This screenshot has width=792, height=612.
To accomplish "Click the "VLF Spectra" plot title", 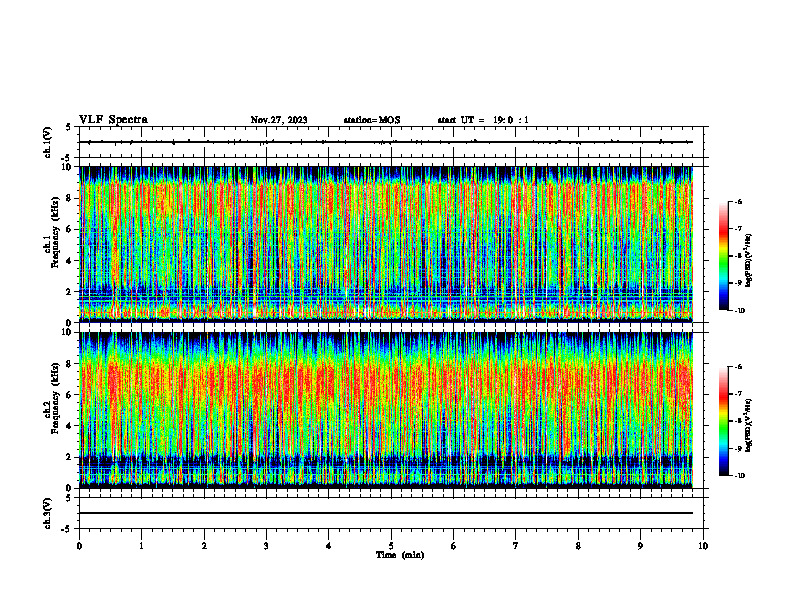I will coord(113,120).
